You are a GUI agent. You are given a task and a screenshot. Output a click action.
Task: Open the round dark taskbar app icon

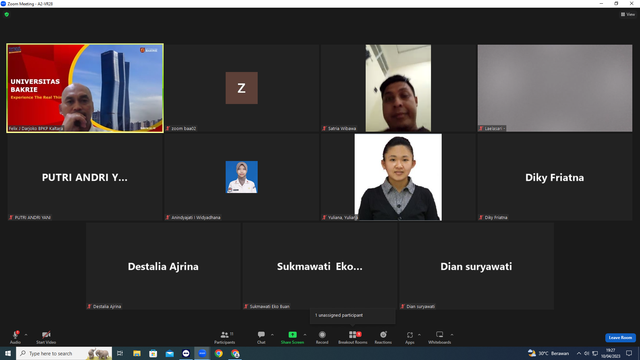186,353
